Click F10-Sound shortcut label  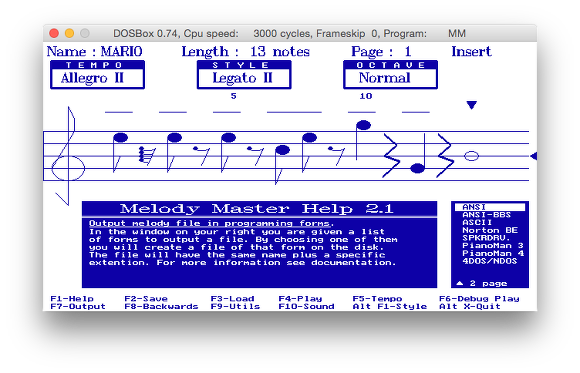306,306
